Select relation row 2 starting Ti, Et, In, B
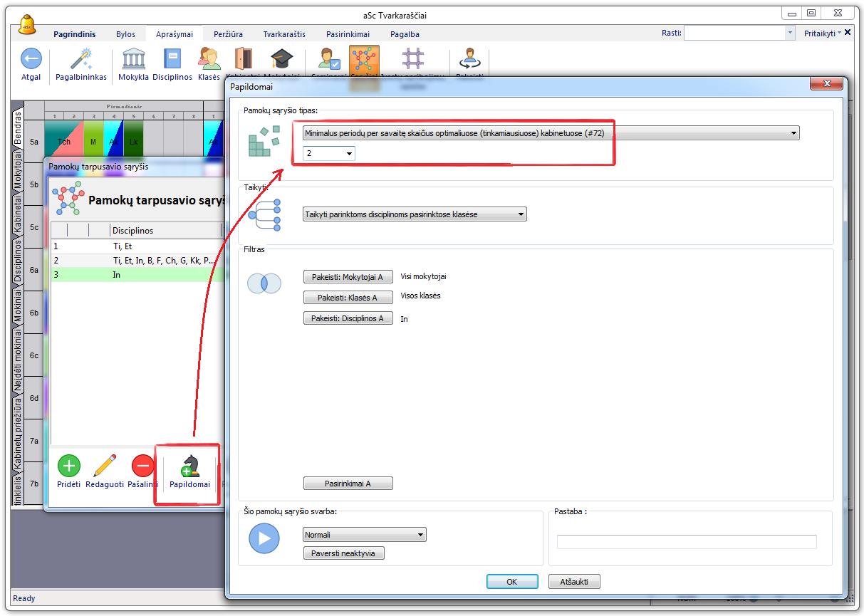The width and height of the screenshot is (864, 616). (137, 260)
